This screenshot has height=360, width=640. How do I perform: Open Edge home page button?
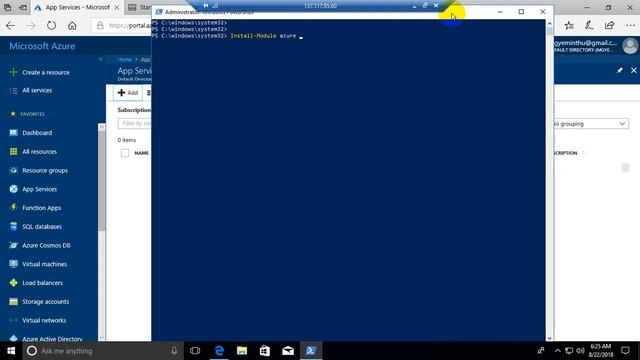(72, 25)
